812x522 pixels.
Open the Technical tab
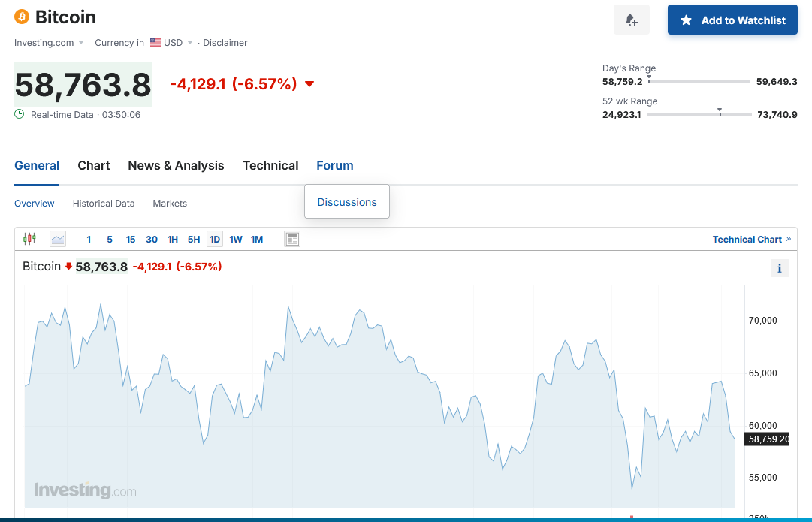pos(270,166)
